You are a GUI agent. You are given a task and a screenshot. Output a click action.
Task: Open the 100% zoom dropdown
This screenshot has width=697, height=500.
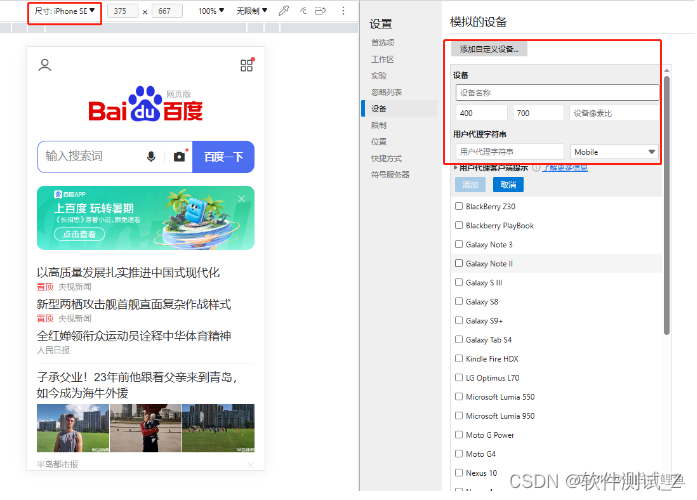[211, 11]
